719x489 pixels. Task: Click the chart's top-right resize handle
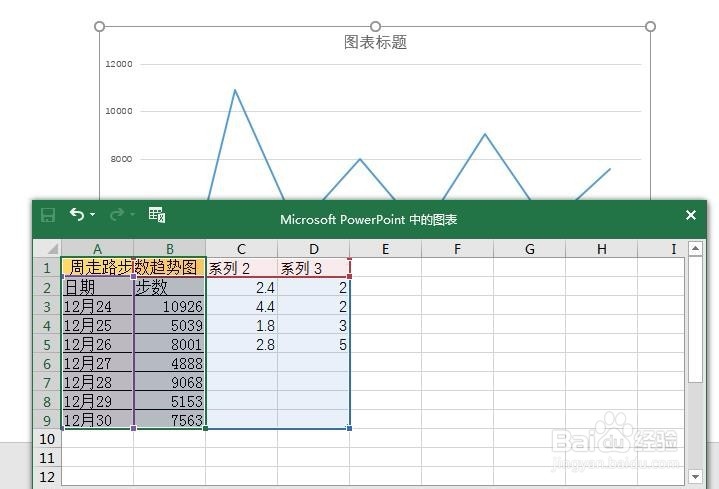pyautogui.click(x=650, y=27)
